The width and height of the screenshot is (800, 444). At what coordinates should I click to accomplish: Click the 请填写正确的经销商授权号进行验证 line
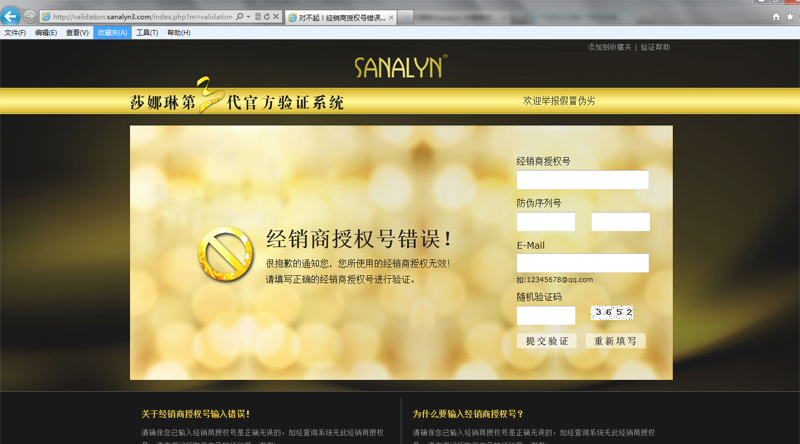click(341, 280)
